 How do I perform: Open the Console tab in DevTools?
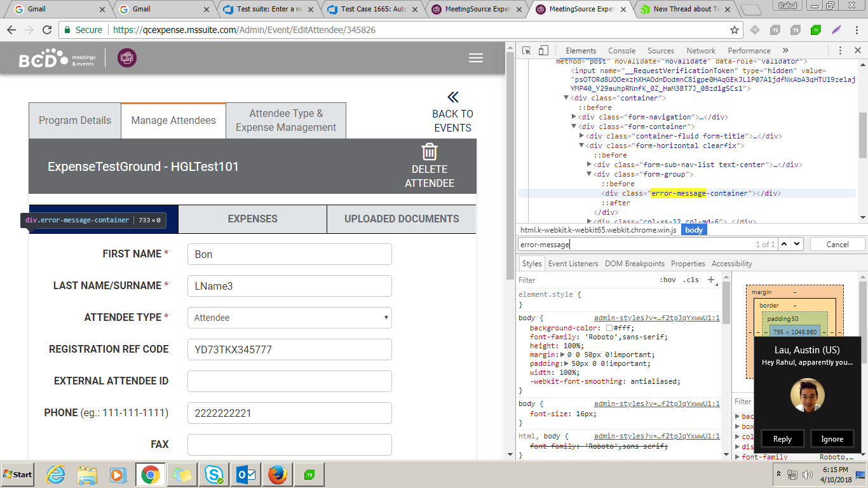click(621, 51)
